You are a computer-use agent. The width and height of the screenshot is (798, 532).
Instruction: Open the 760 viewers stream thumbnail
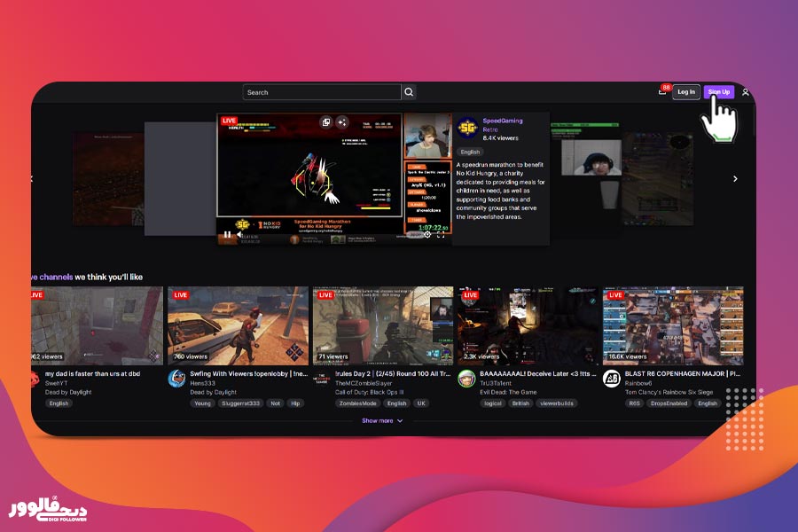click(x=239, y=325)
